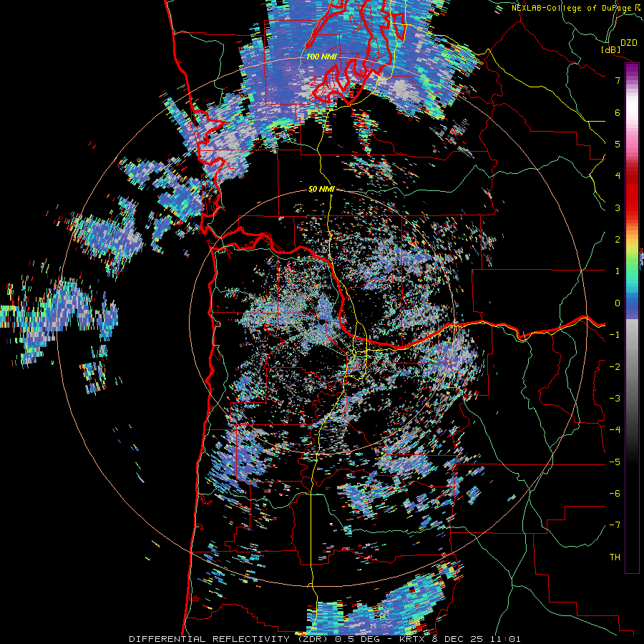The width and height of the screenshot is (644, 644).
Task: Click the DZD legend title
Action: (x=628, y=43)
